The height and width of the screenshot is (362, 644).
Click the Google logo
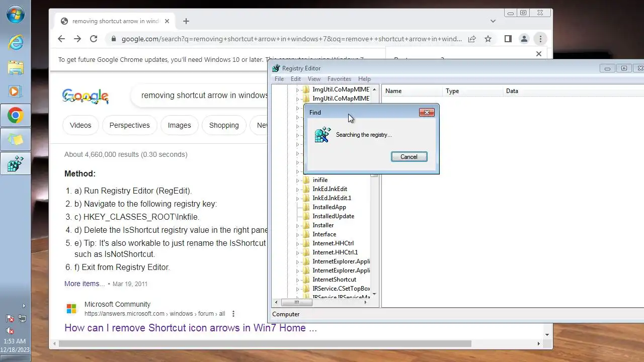coord(86,96)
